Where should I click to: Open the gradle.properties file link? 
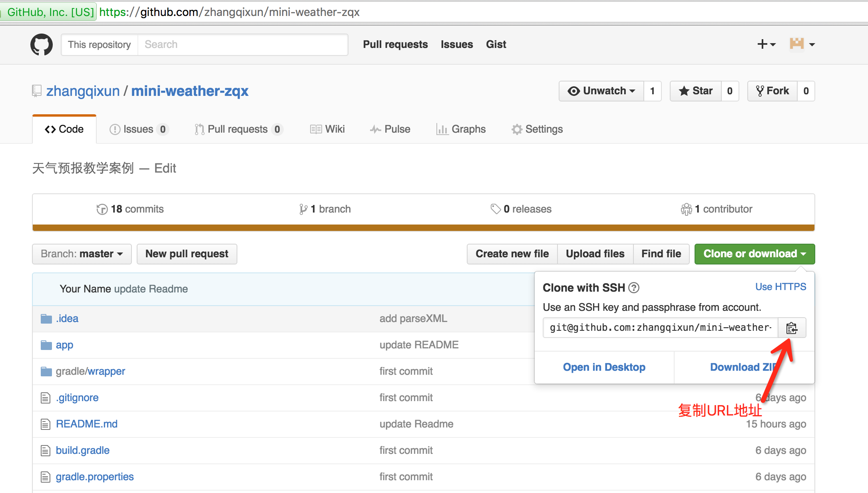click(x=95, y=477)
